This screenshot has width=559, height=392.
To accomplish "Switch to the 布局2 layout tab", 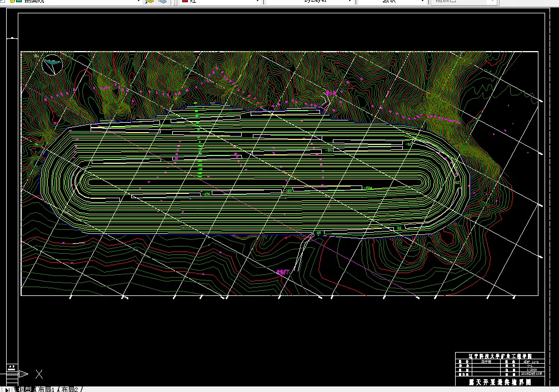I will point(70,389).
